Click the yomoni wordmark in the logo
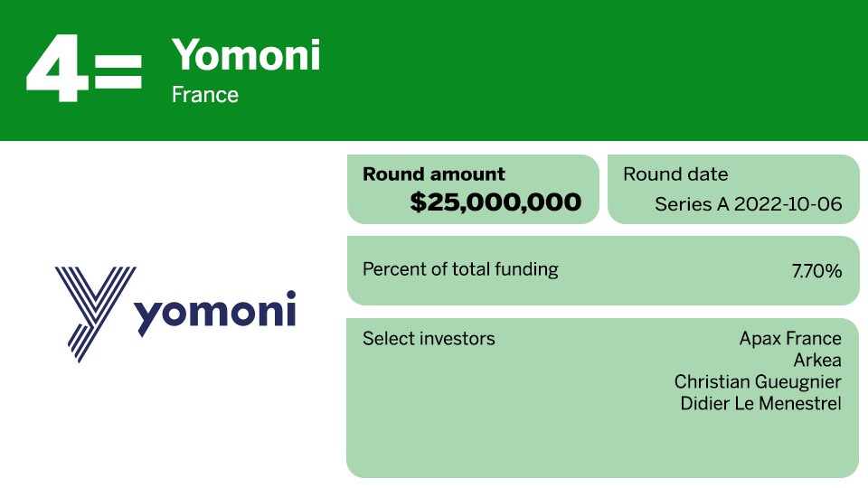 (217, 311)
